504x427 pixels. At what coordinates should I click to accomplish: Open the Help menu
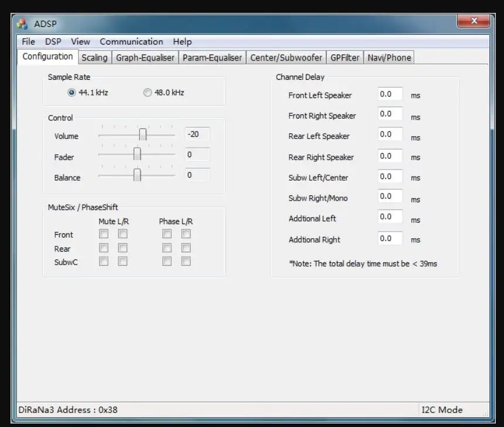coord(182,42)
